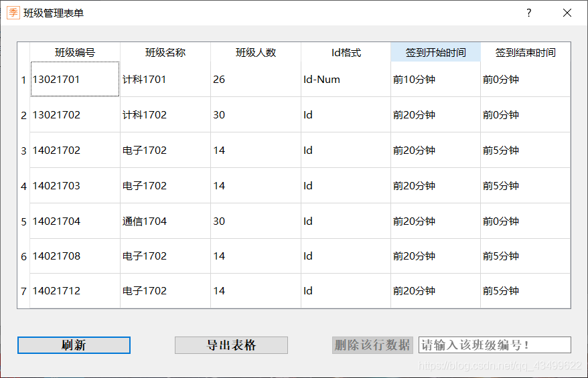
Task: Click the app icon in title bar
Action: click(13, 13)
